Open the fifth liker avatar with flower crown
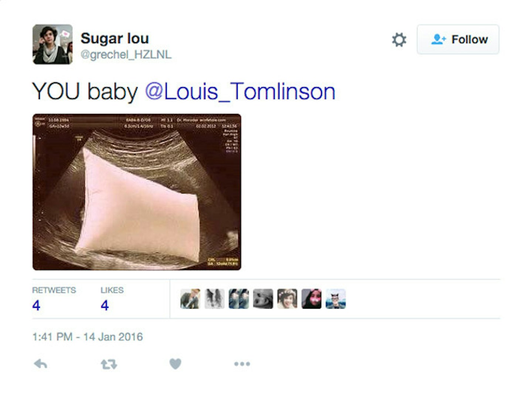The image size is (532, 394). click(x=287, y=299)
